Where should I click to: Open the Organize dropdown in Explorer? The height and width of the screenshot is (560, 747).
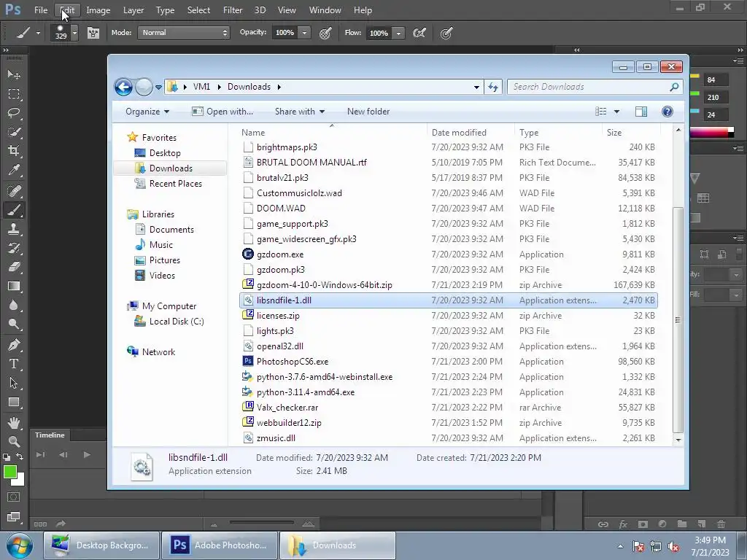147,112
